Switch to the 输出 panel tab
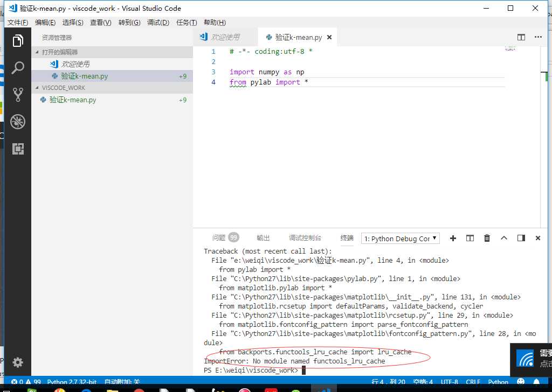The image size is (552, 392). pos(263,238)
